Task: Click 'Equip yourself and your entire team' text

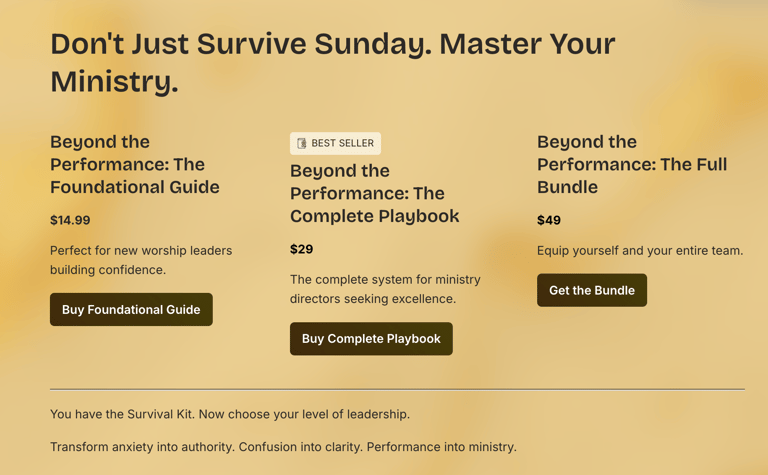Action: [x=639, y=250]
